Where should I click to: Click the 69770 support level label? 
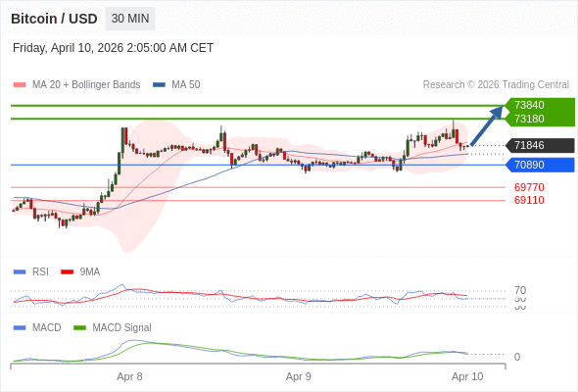[x=529, y=187]
